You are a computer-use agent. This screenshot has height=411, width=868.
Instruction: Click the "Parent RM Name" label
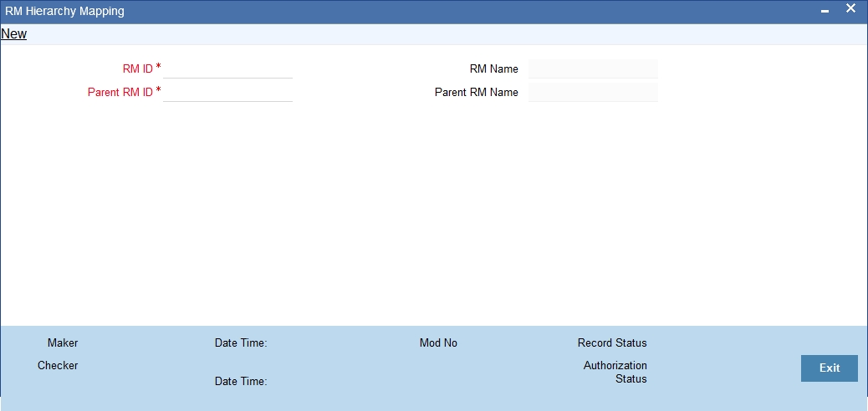pos(477,93)
